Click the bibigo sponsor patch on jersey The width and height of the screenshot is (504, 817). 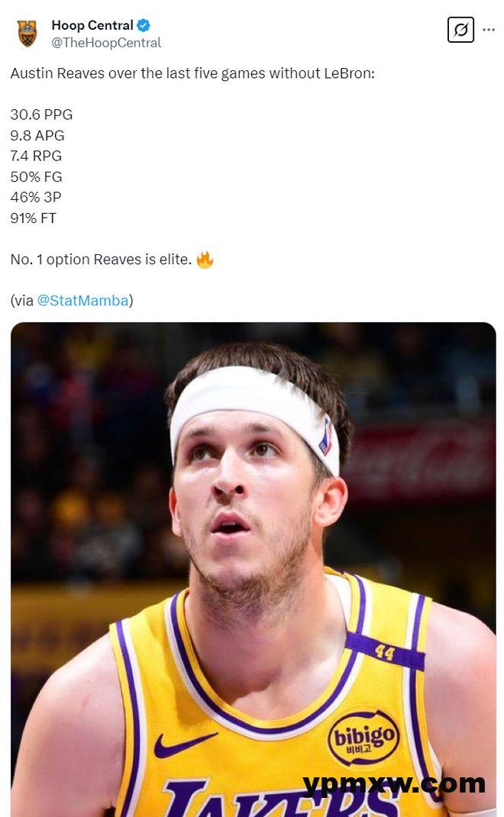(363, 737)
